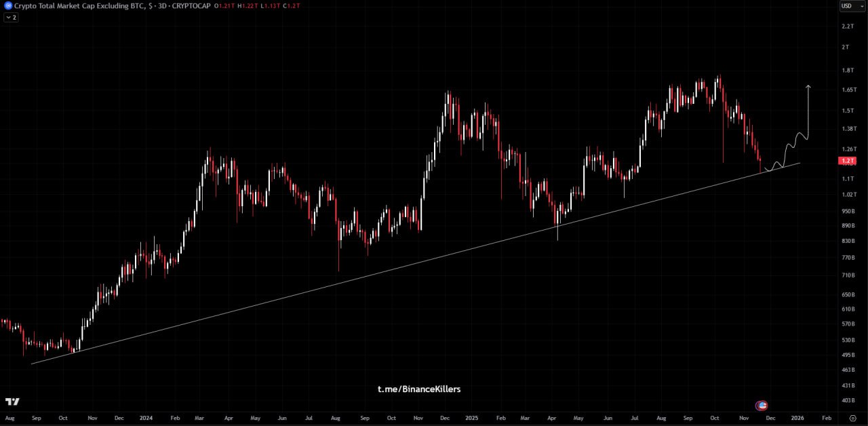Click the symbol logo icon beside chart title
Image resolution: width=868 pixels, height=426 pixels.
click(x=8, y=6)
